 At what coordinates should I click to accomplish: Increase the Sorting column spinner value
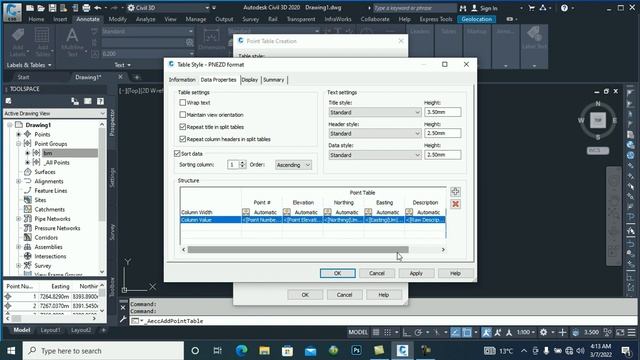click(x=242, y=162)
